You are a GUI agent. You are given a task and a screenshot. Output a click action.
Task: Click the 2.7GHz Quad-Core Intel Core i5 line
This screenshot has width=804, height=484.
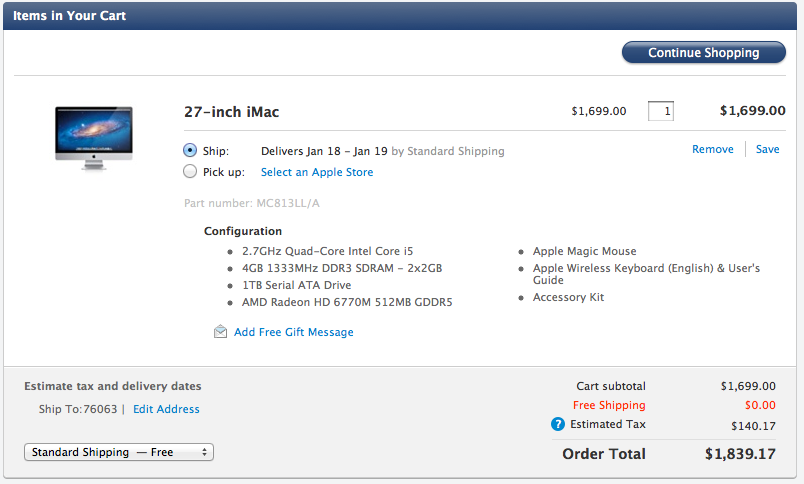(327, 251)
